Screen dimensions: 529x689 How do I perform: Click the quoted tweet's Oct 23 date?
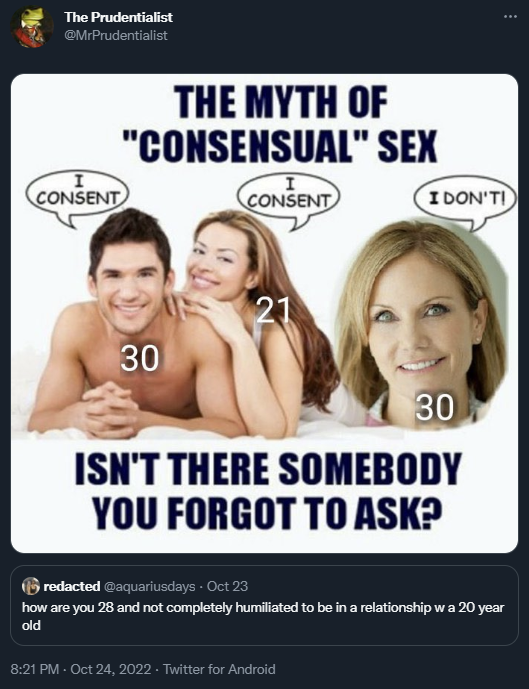[227, 586]
